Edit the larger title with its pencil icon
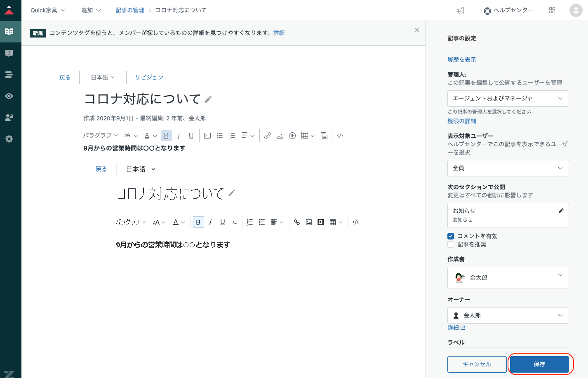The width and height of the screenshot is (588, 378). coord(208,99)
